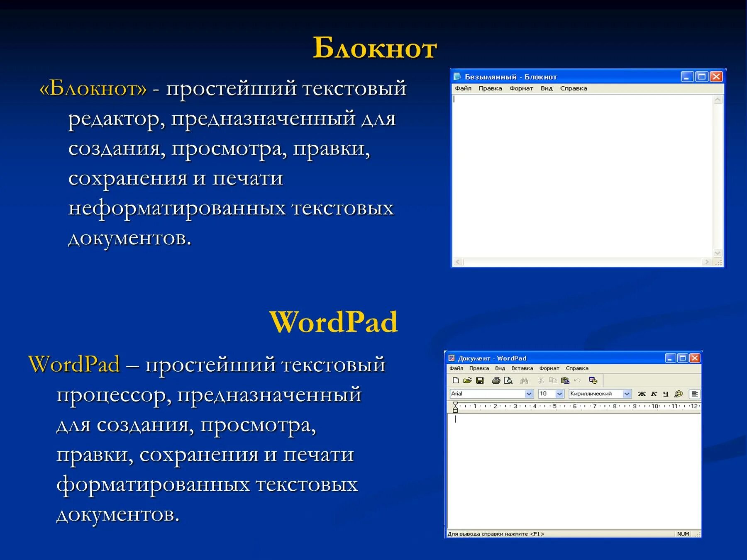Click inside the Блокнот text area

point(582,176)
